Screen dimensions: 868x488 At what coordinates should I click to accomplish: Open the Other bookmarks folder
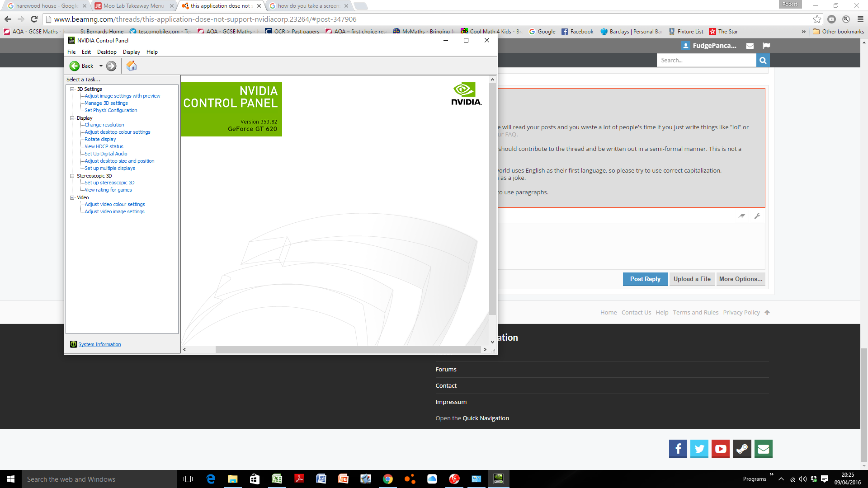point(838,32)
